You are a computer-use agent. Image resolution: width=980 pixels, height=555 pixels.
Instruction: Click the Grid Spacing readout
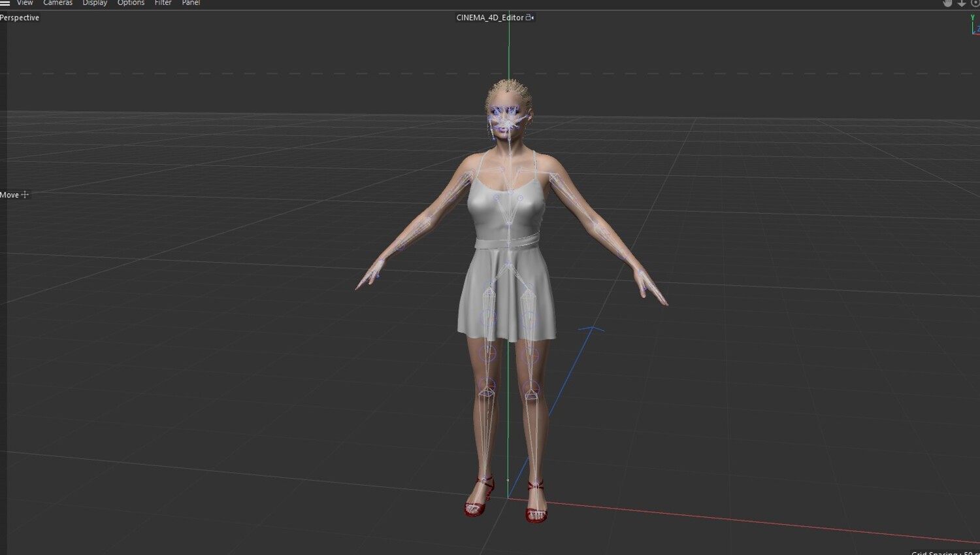945,552
